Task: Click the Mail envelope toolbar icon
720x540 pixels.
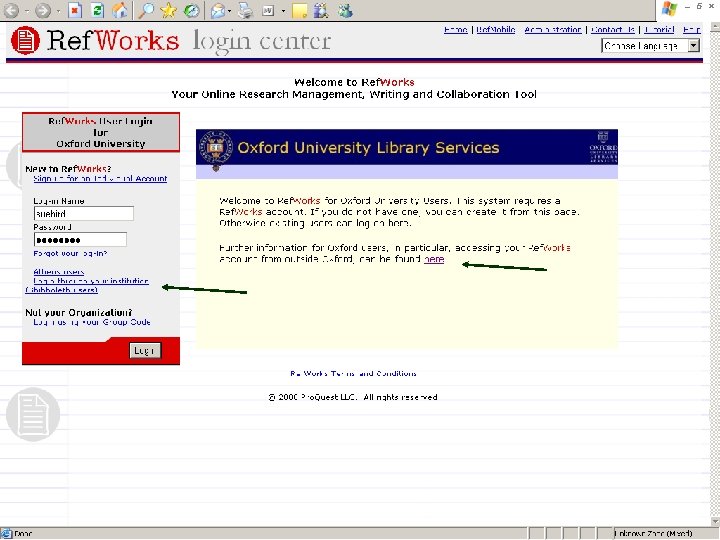Action: click(x=218, y=11)
